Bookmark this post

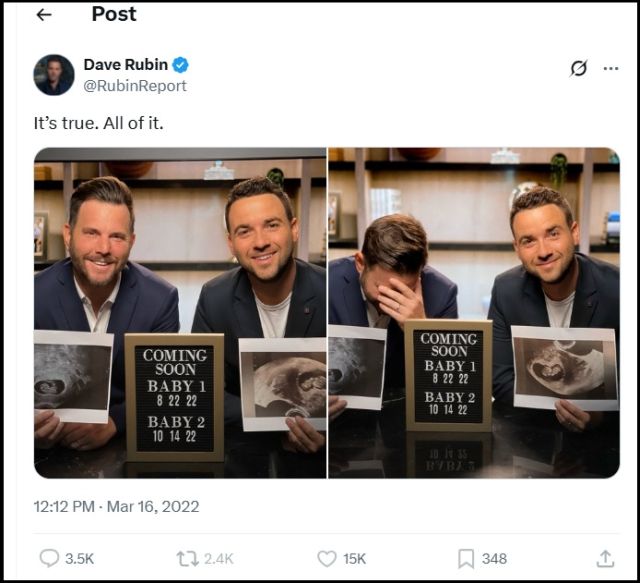pyautogui.click(x=466, y=558)
